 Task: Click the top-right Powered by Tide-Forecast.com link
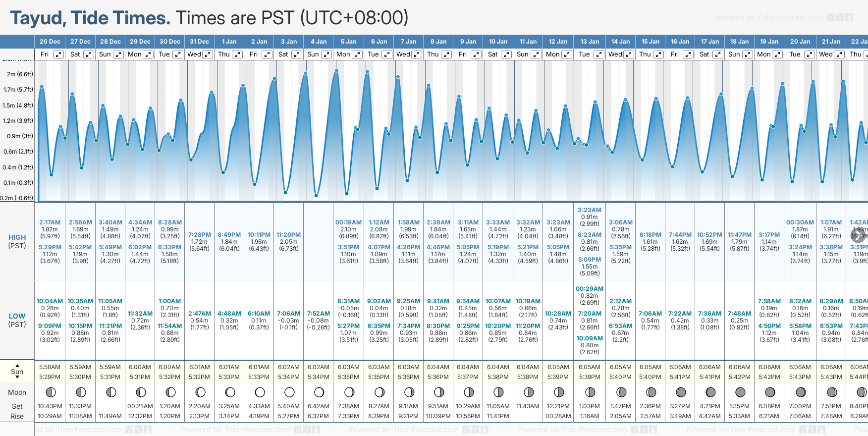768,17
